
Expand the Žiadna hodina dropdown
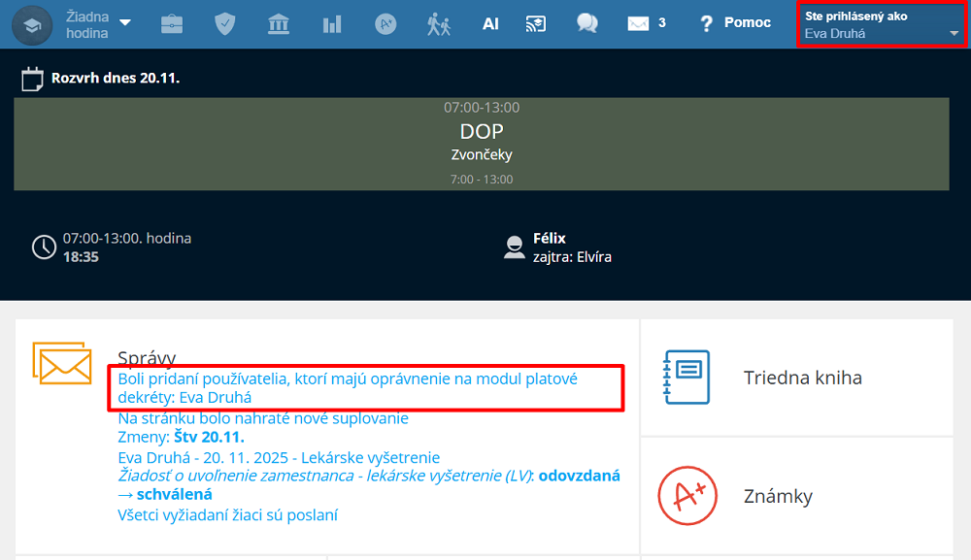tap(97, 24)
